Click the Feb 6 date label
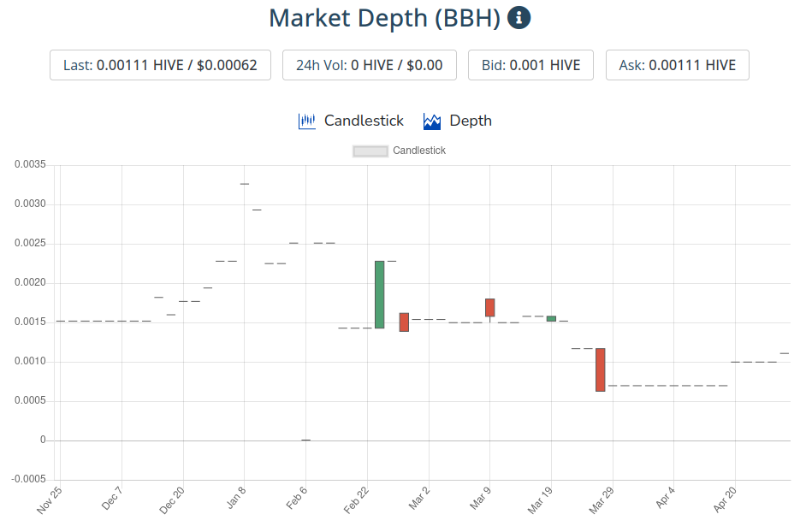This screenshot has width=806, height=532. pos(297,498)
